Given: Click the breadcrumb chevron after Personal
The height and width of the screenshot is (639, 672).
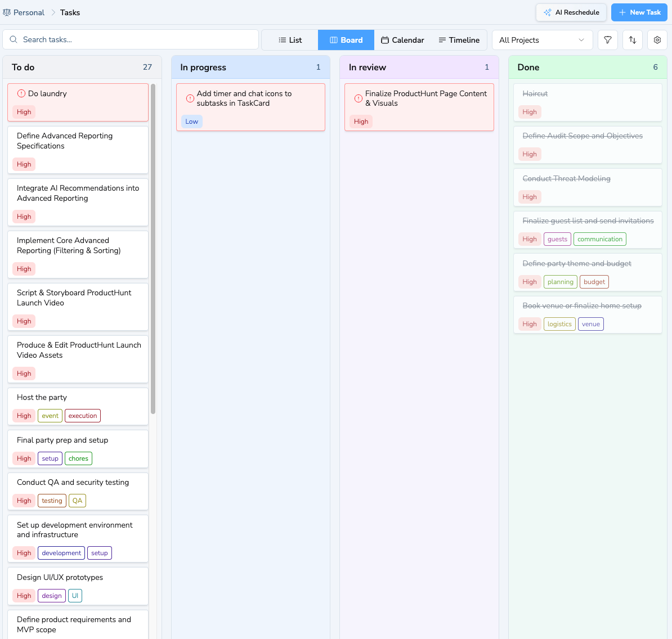Looking at the screenshot, I should [x=53, y=12].
